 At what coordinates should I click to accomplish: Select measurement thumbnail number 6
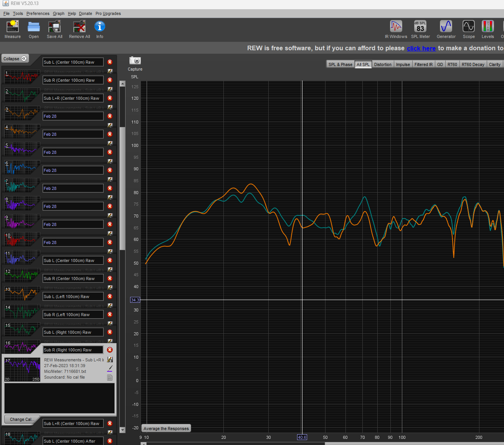(22, 167)
